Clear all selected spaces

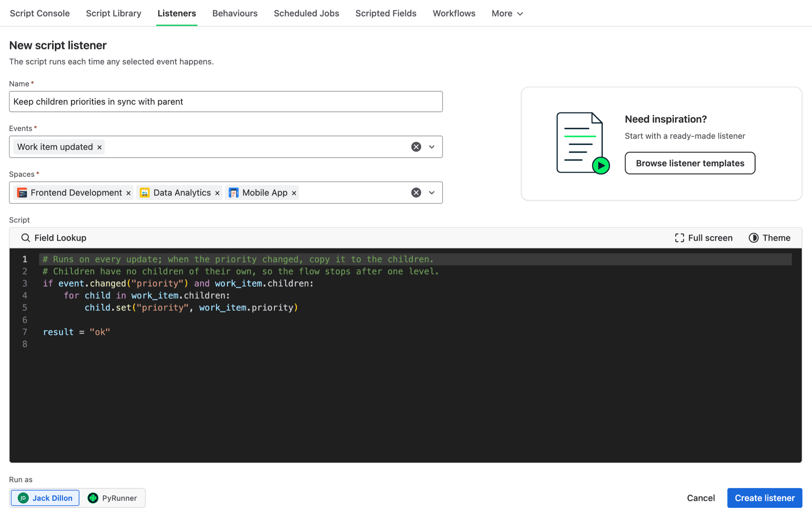coord(416,192)
